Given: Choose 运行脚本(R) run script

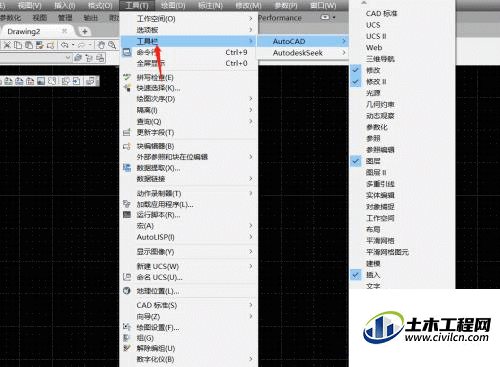Looking at the screenshot, I should click(x=188, y=215).
